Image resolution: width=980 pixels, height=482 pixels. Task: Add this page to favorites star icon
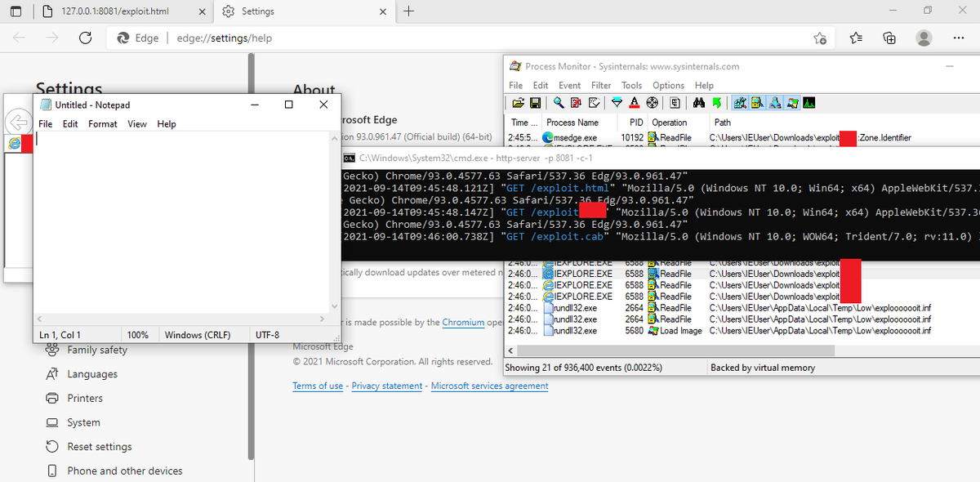[x=820, y=38]
